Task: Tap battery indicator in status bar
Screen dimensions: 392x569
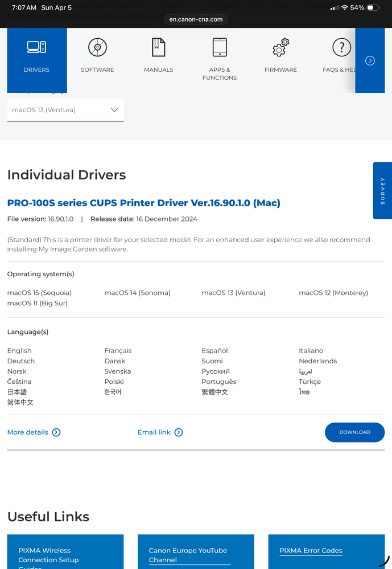Action: (373, 7)
